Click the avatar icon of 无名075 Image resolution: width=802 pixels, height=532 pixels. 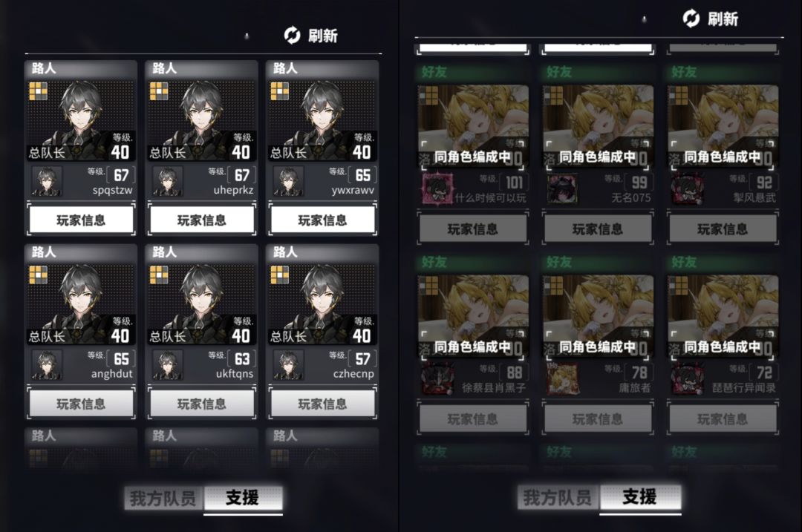(x=563, y=188)
